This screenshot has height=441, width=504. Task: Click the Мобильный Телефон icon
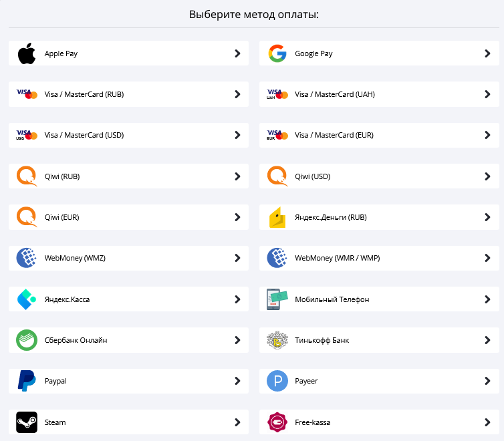tap(277, 299)
